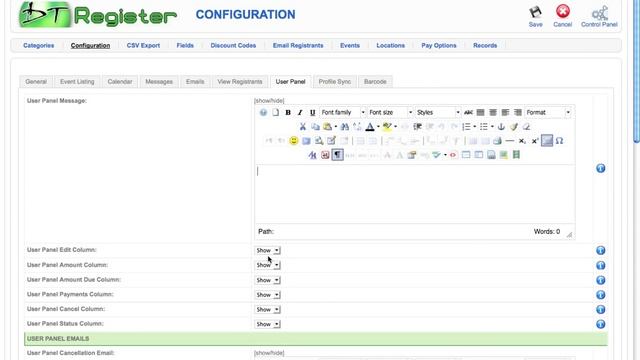Switch to the Messages tab

pos(159,82)
